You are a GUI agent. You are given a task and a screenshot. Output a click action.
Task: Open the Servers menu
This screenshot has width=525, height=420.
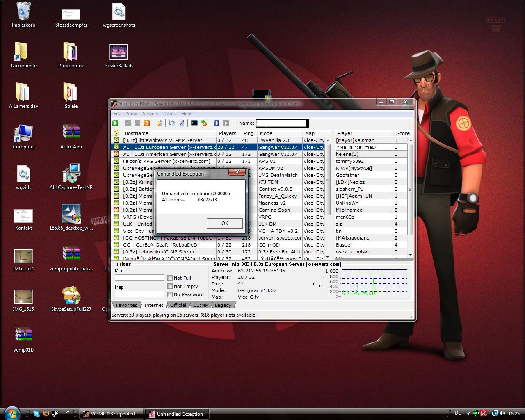(x=150, y=114)
